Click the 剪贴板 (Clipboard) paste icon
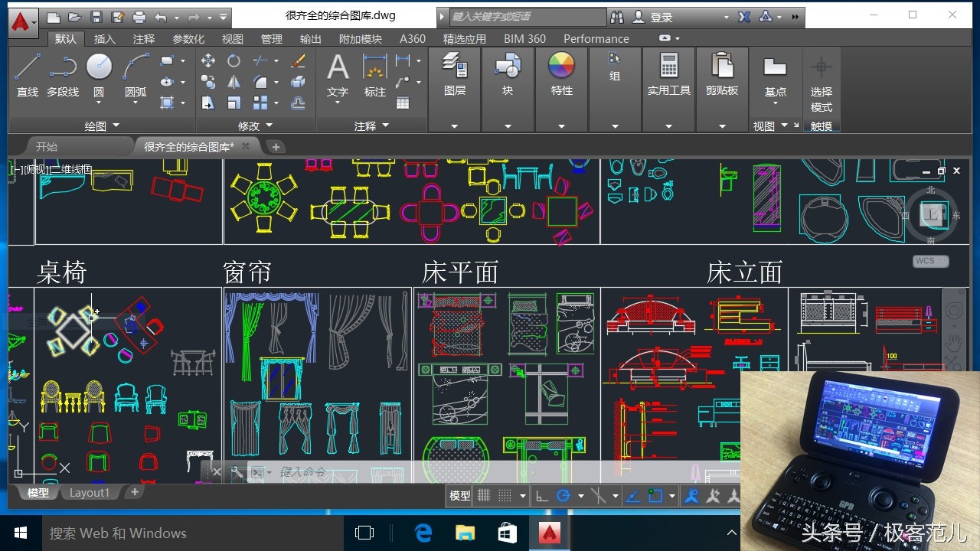 [722, 67]
